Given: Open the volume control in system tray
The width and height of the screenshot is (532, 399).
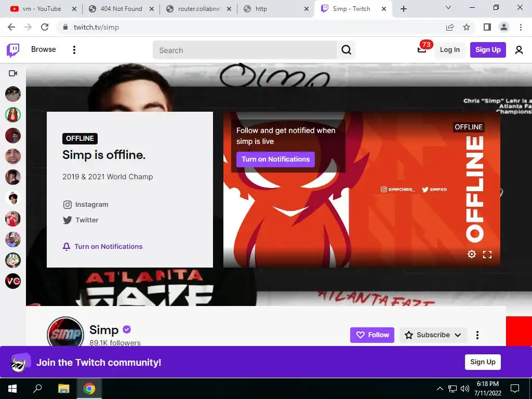Looking at the screenshot, I should click(465, 389).
